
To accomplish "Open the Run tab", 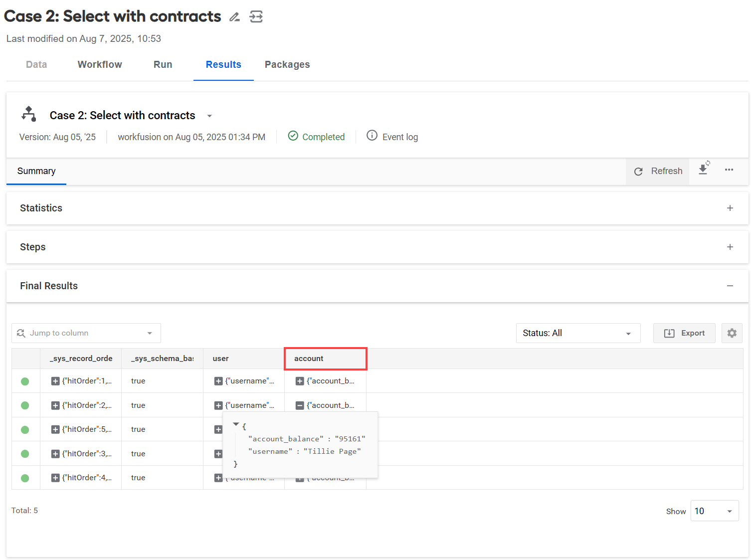I will pos(163,64).
